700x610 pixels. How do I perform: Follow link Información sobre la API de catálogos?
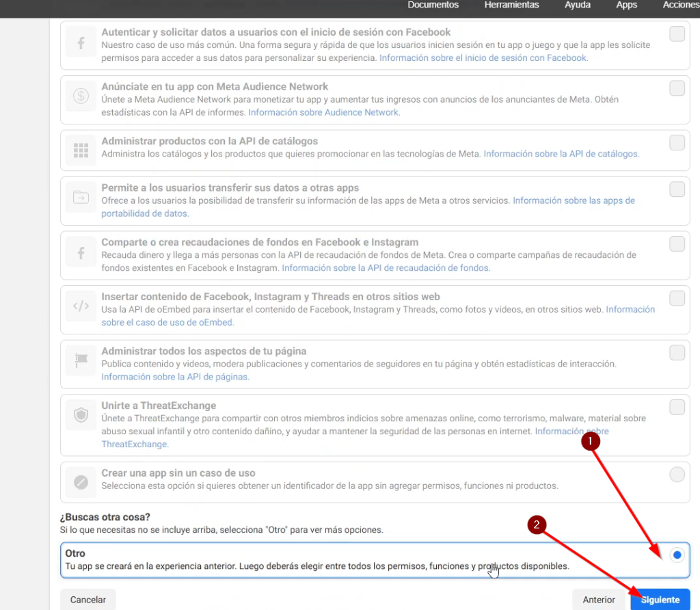point(561,154)
